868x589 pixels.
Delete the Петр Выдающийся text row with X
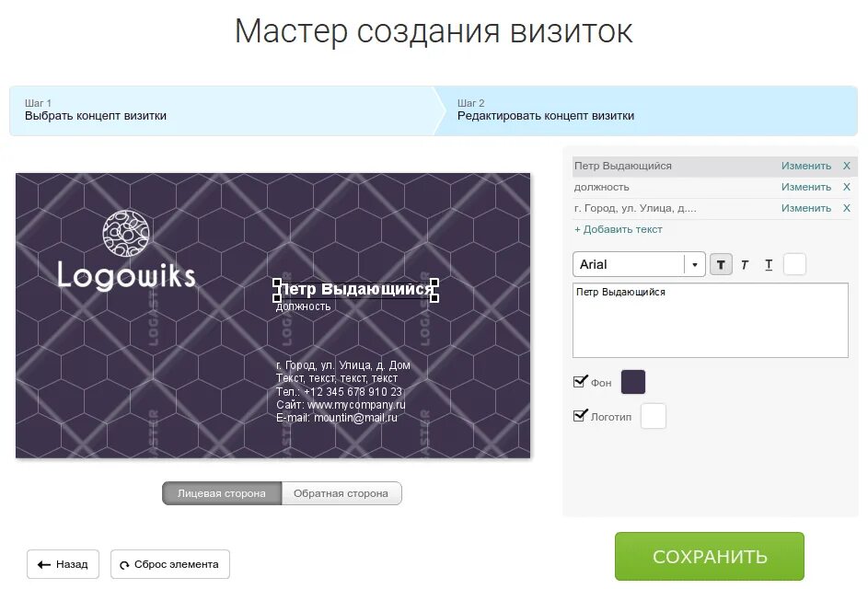pyautogui.click(x=847, y=166)
